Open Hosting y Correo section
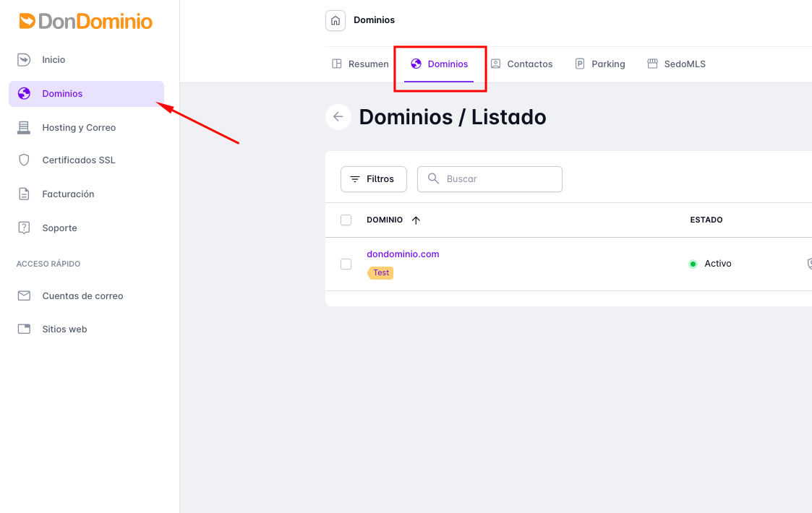Image resolution: width=812 pixels, height=513 pixels. 79,128
